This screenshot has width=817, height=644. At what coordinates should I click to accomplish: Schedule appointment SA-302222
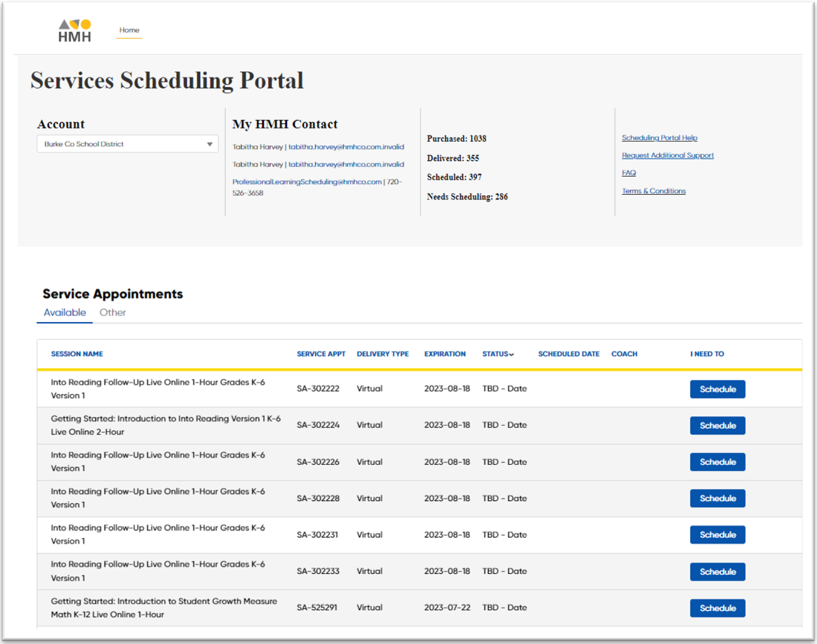point(717,389)
